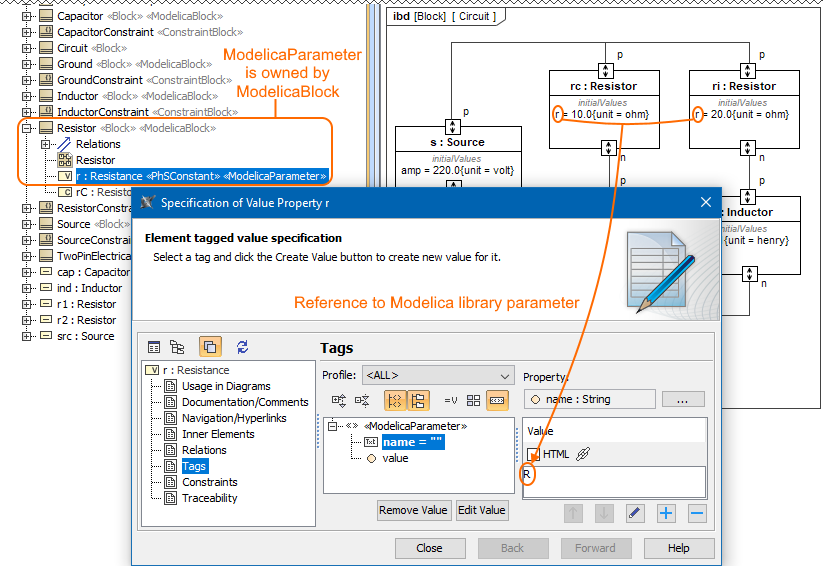Image resolution: width=823 pixels, height=566 pixels.
Task: Click the value property icon for r : Resistance
Action: (x=65, y=176)
